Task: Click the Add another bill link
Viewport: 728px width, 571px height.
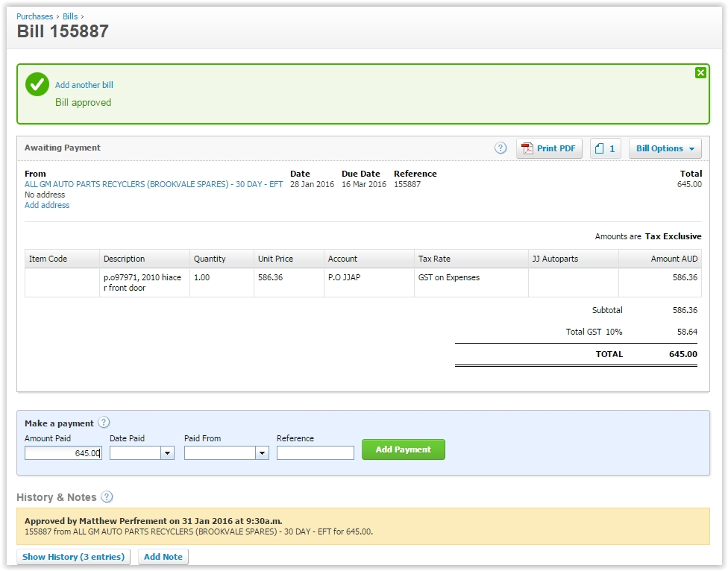Action: pyautogui.click(x=84, y=85)
